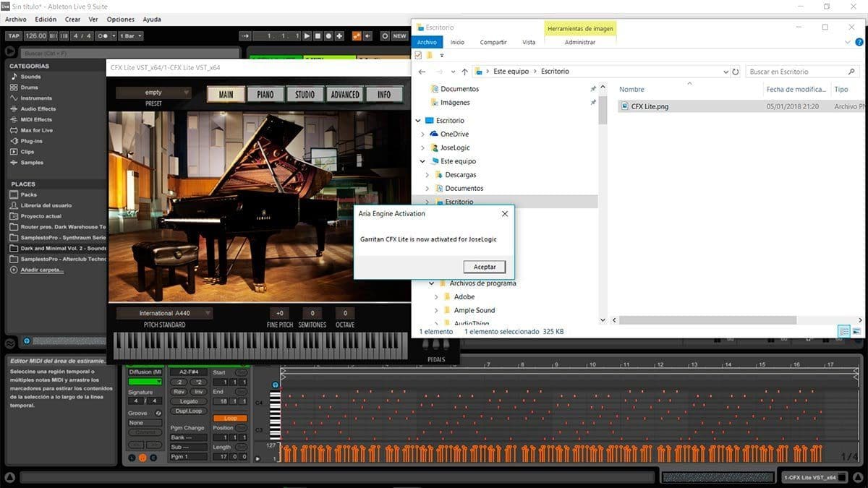This screenshot has height=488, width=868.
Task: Switch to the STUDIO tab in CFX Lite
Action: point(305,95)
